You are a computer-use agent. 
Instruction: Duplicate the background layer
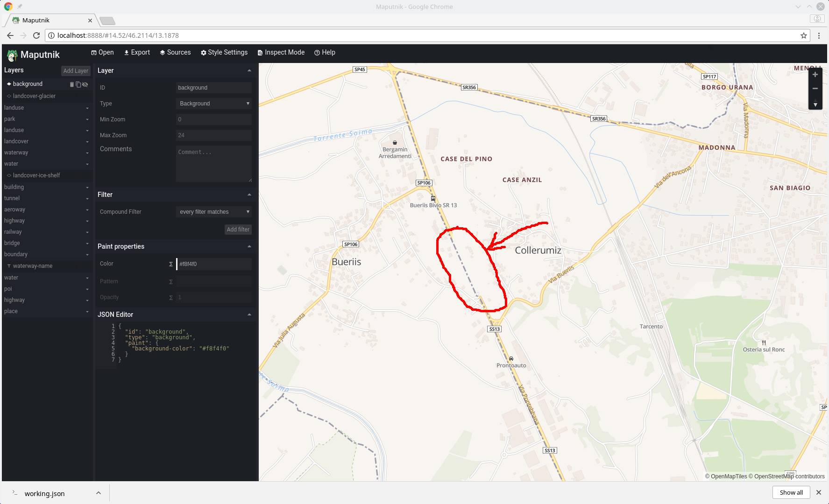coord(78,84)
